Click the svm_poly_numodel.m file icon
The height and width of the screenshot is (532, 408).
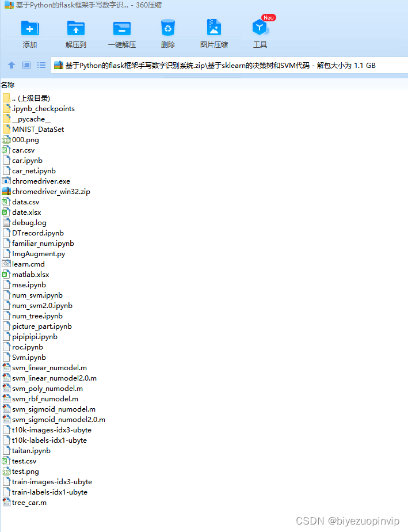6,389
